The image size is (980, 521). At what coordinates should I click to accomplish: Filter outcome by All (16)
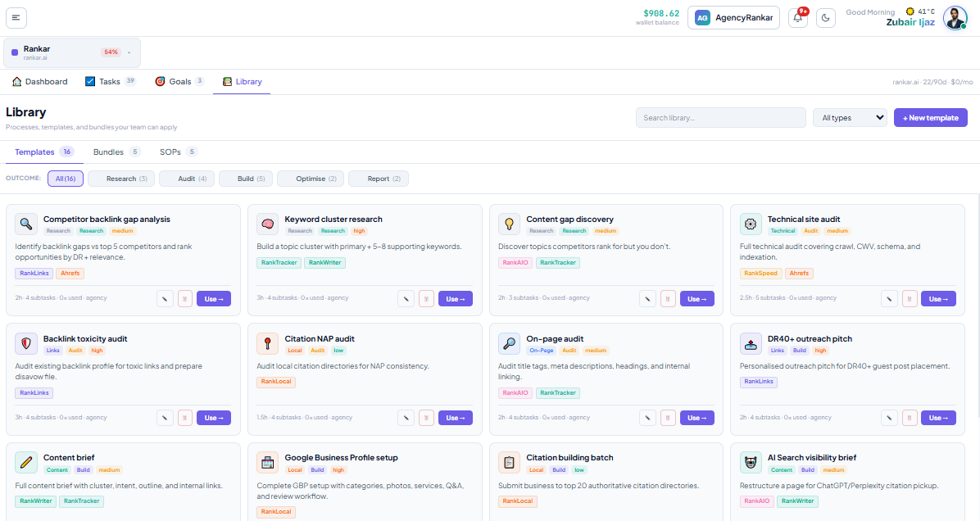(65, 179)
